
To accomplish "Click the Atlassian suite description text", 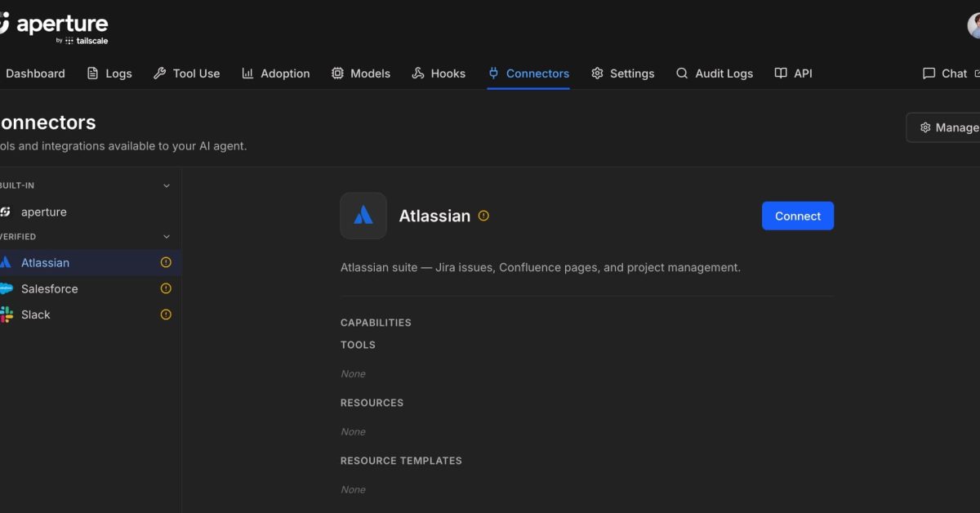I will pyautogui.click(x=541, y=267).
